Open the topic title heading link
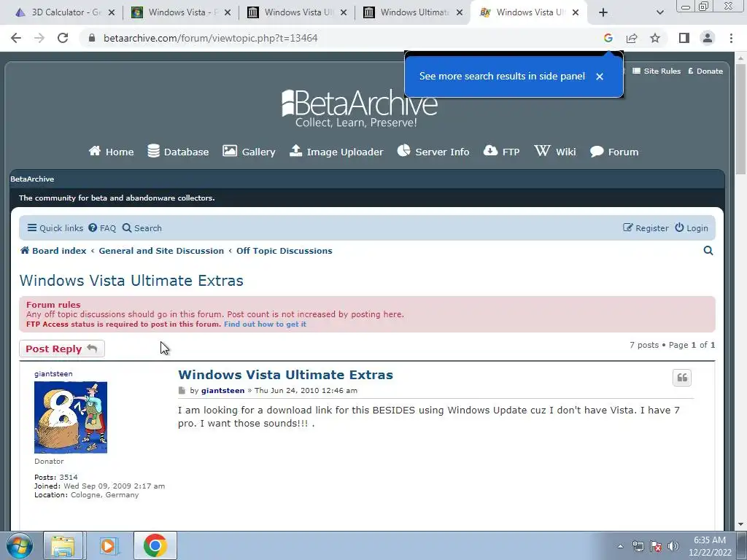Screen dimensions: 747x560 [x=131, y=281]
